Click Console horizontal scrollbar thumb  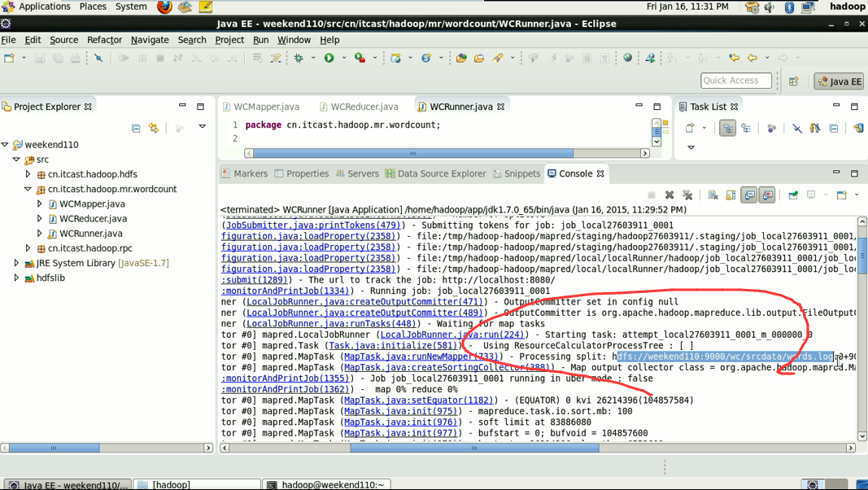point(474,448)
